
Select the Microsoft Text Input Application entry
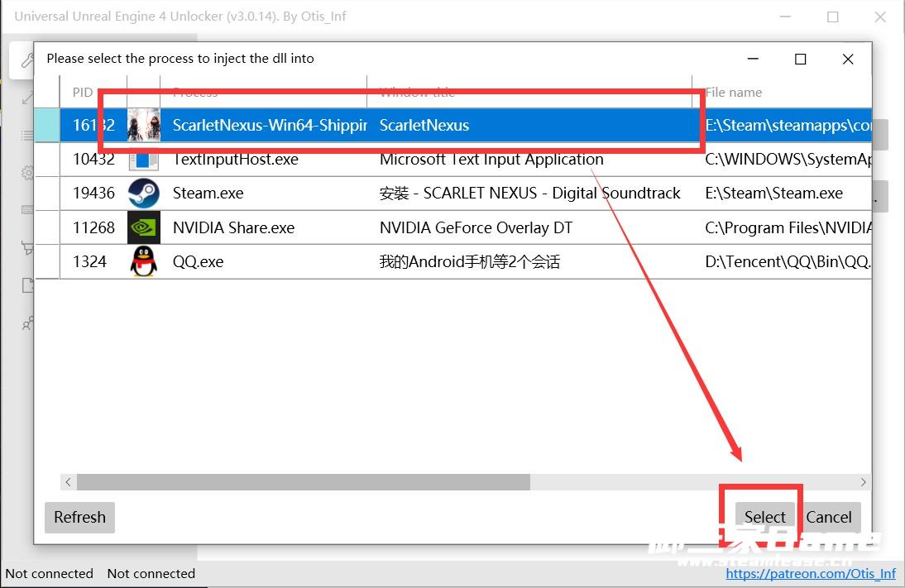pyautogui.click(x=491, y=159)
